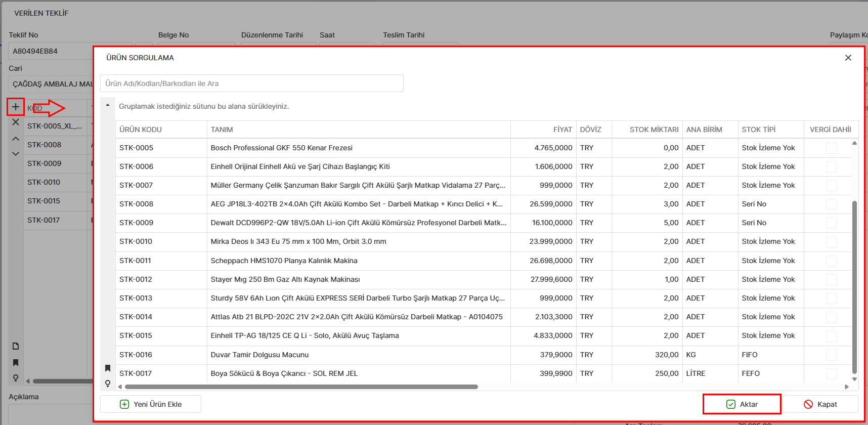Check the Vergi Dahil box for STK-0016
The width and height of the screenshot is (868, 425).
(831, 355)
